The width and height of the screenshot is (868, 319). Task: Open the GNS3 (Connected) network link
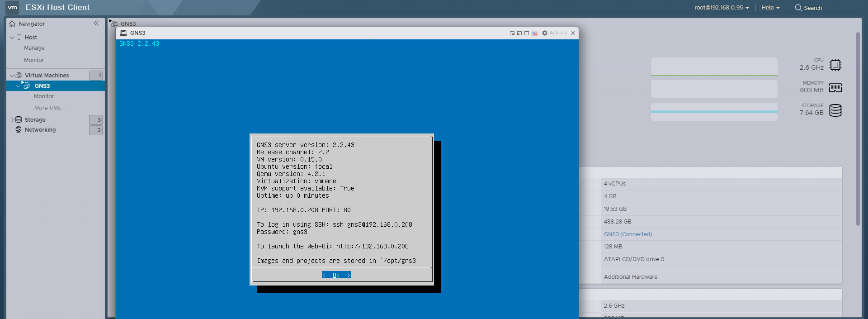coord(627,234)
